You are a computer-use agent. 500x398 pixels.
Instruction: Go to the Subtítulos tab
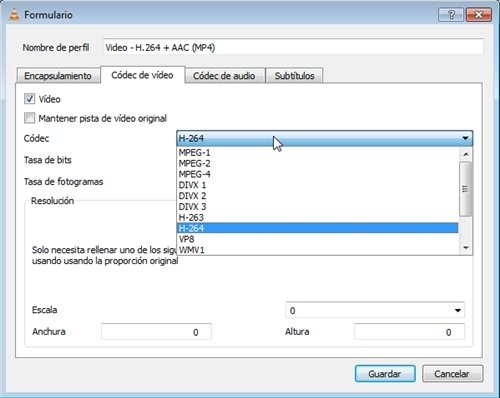click(x=294, y=76)
